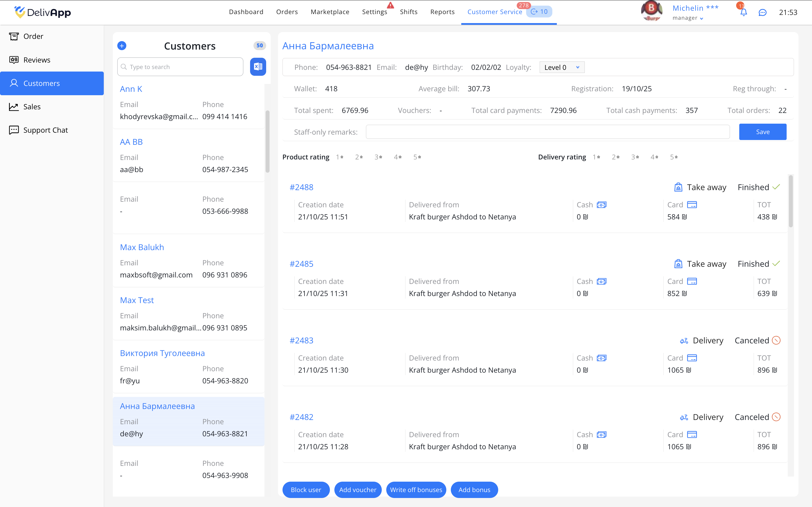Open Sales section in sidebar
The height and width of the screenshot is (507, 812).
pyautogui.click(x=32, y=107)
